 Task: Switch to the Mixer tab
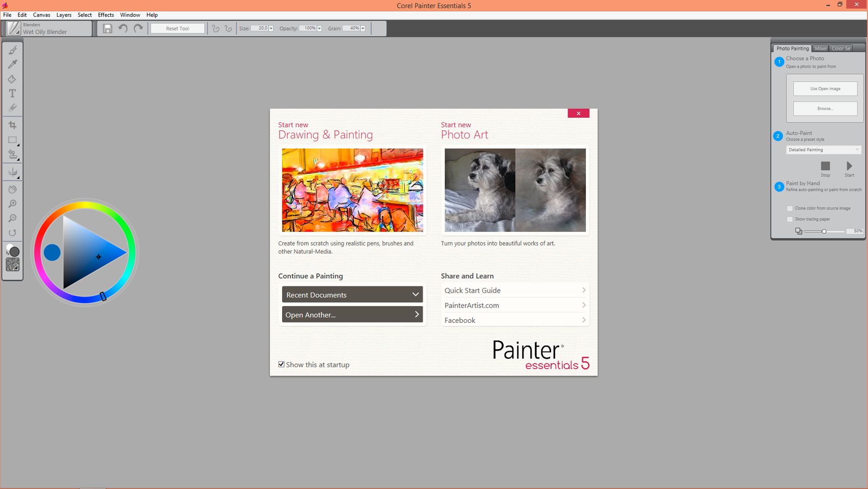[x=821, y=48]
